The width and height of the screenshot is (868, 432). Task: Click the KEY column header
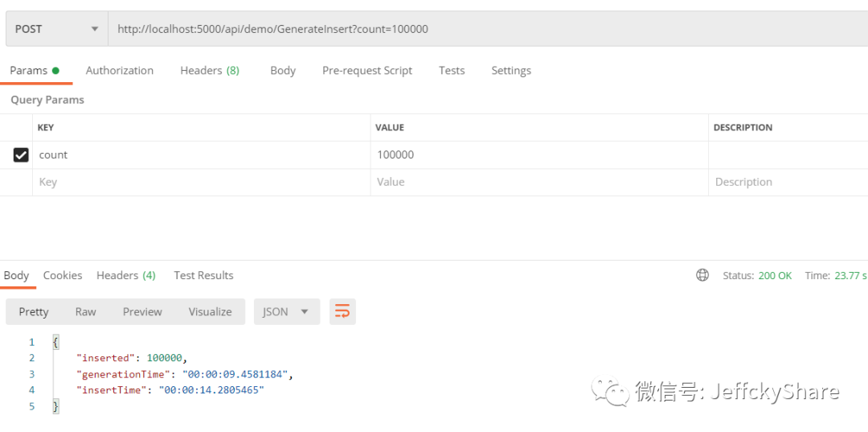tap(45, 127)
